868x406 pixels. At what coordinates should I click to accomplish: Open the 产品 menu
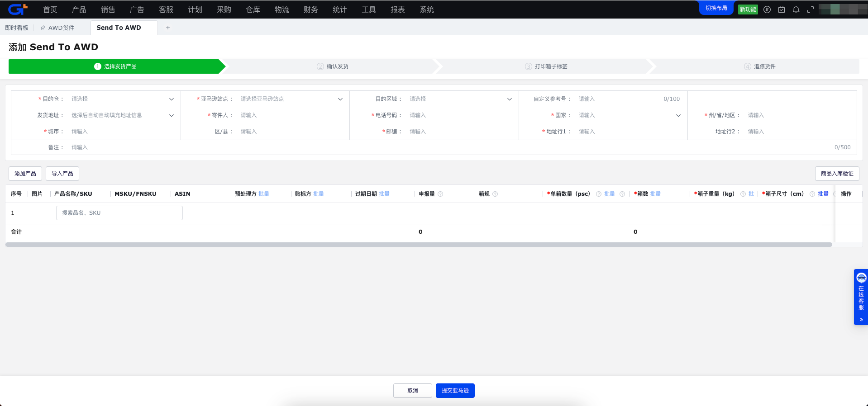tap(79, 9)
